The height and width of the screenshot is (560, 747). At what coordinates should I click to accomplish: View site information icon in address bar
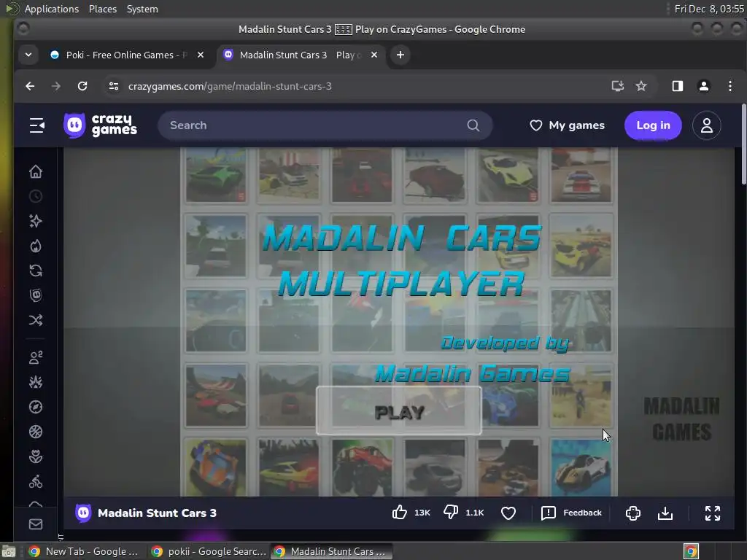pyautogui.click(x=113, y=86)
